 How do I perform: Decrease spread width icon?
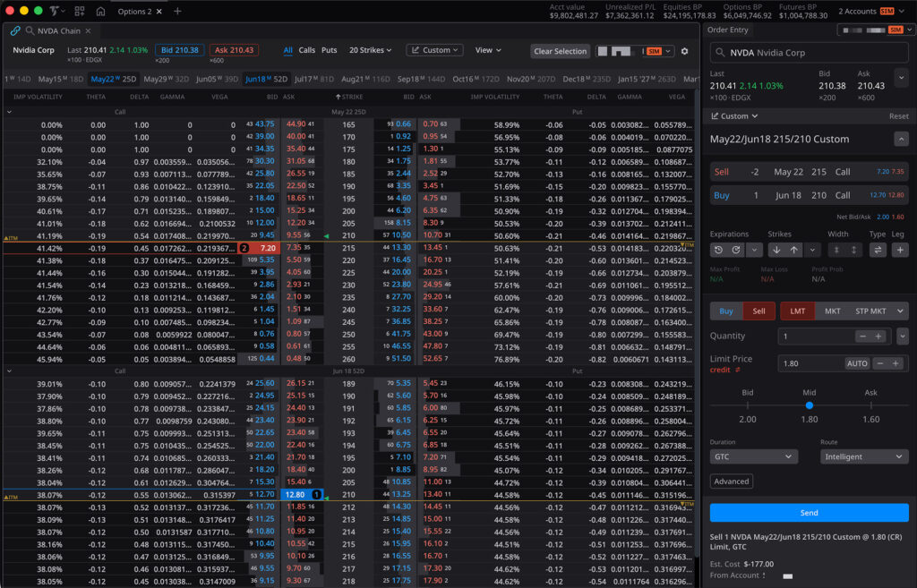pyautogui.click(x=836, y=250)
